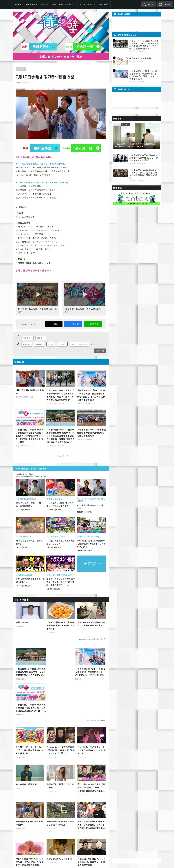Click the tag icon beside バラエティ
Viewport: 174px width, 868px height.
(x=18, y=337)
